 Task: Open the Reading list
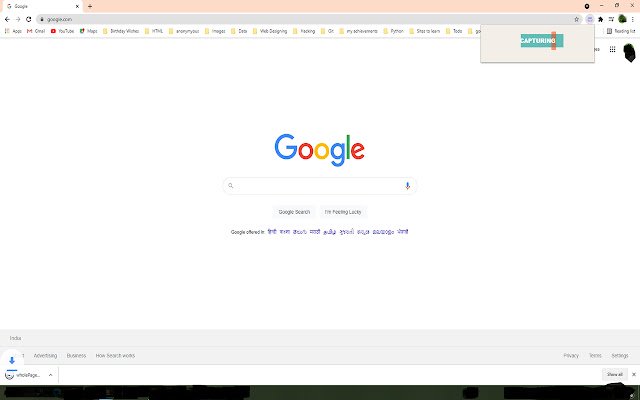point(621,31)
